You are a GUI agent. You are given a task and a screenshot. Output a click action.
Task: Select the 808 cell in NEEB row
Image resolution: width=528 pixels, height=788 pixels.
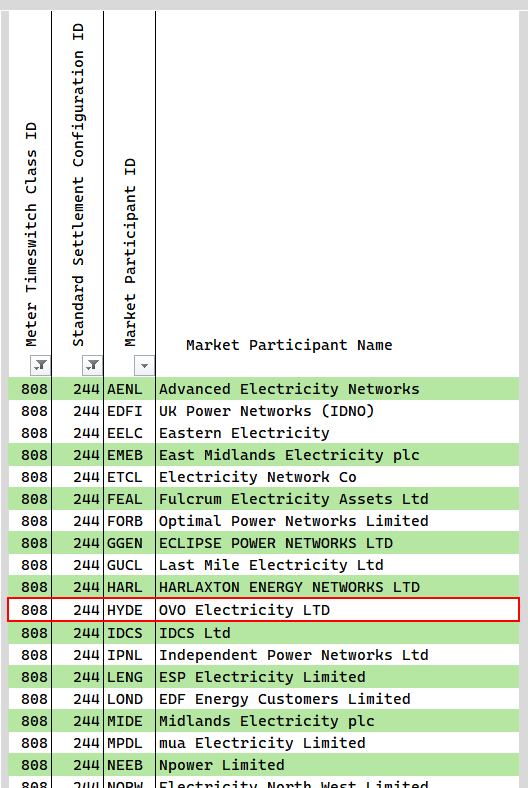tap(30, 765)
